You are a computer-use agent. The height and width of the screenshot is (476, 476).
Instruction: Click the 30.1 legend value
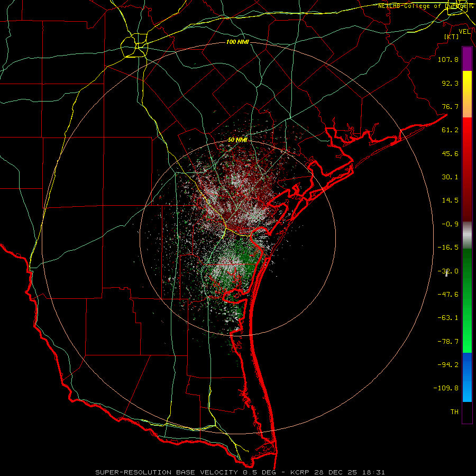pyautogui.click(x=450, y=177)
